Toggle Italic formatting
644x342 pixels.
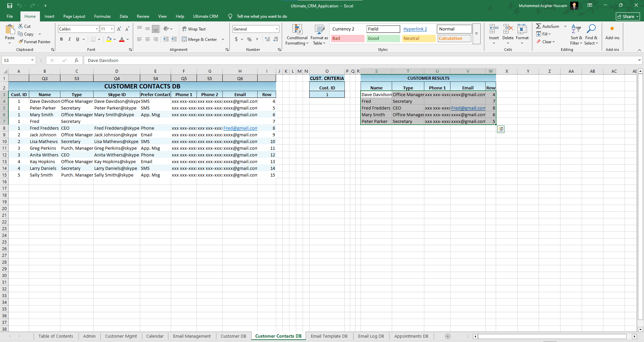(x=69, y=39)
